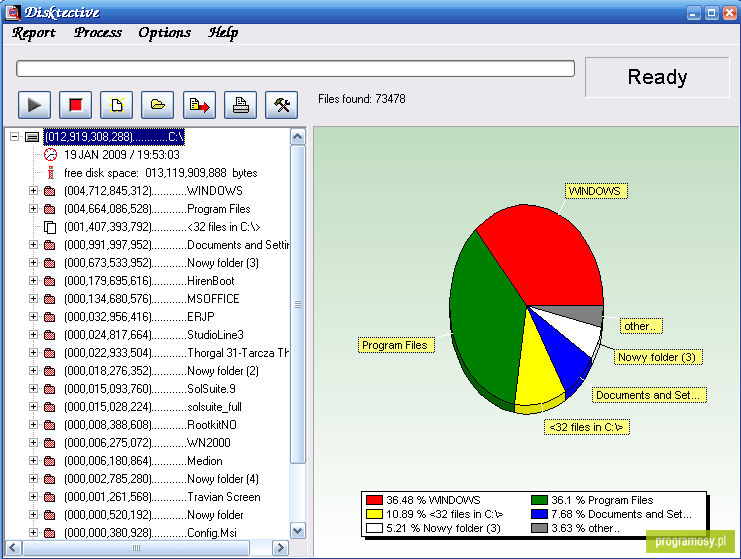Open a saved report via the folder icon
Screen dimensions: 741x559
(157, 105)
